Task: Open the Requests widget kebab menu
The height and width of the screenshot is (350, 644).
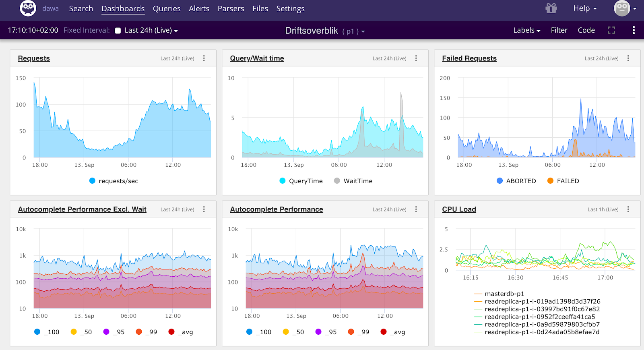Action: [x=204, y=58]
